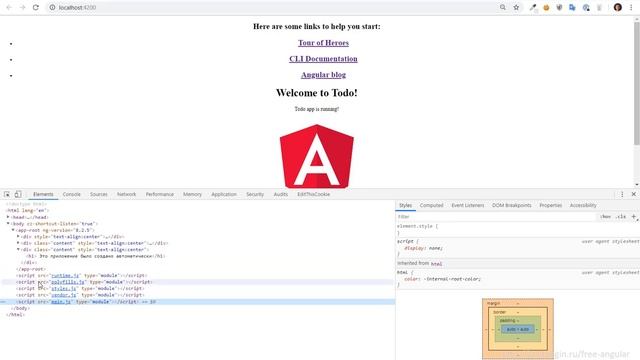Go forward with the browser forward arrow
640x360 pixels.
click(22, 7)
